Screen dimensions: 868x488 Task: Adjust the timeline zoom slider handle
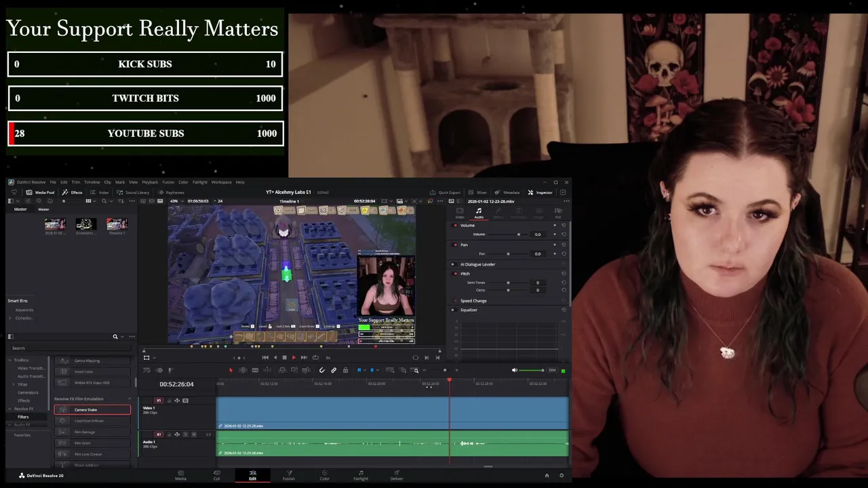tap(445, 370)
